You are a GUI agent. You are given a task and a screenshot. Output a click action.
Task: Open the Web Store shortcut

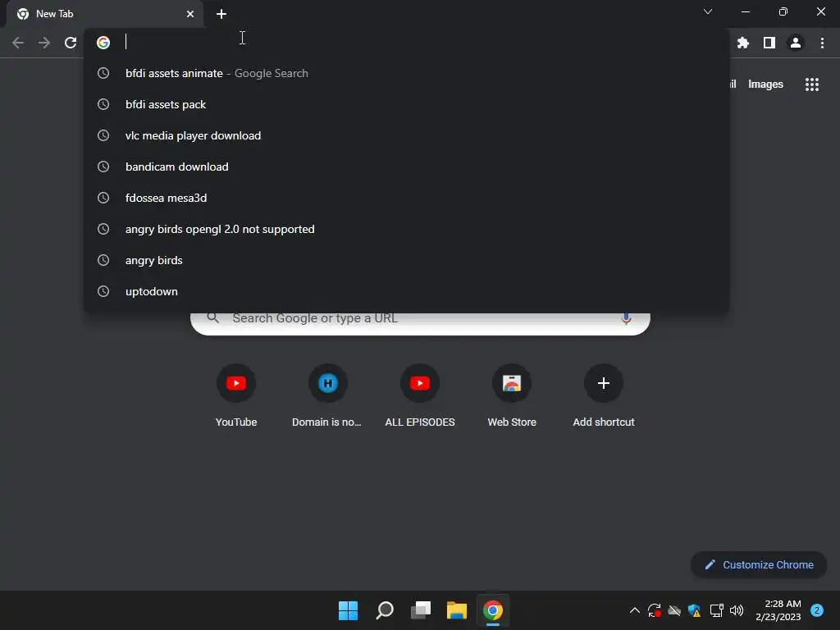point(512,396)
